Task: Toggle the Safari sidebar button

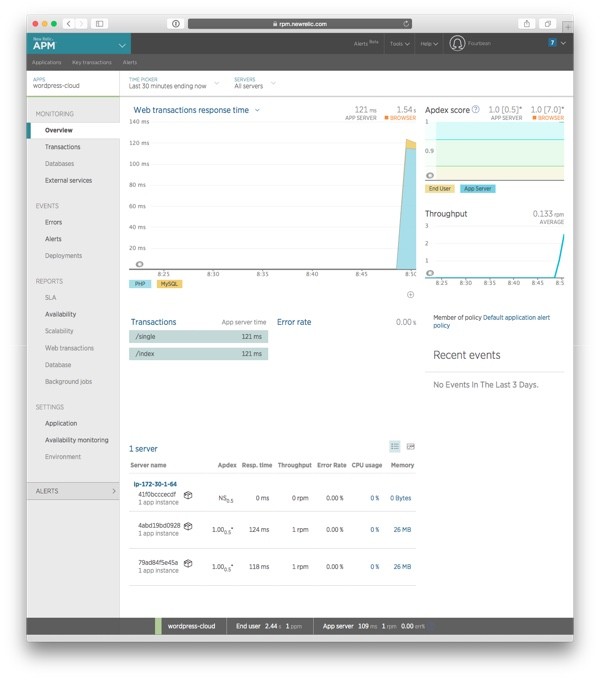Action: (99, 24)
